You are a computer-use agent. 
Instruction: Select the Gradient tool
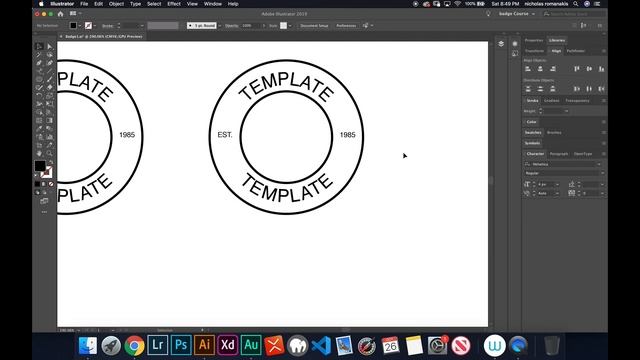tap(49, 120)
